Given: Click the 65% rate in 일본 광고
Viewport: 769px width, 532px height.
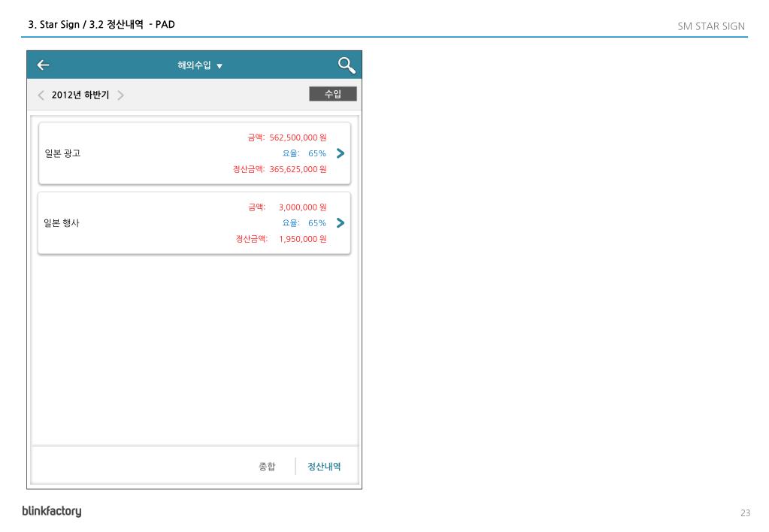Looking at the screenshot, I should coord(316,153).
